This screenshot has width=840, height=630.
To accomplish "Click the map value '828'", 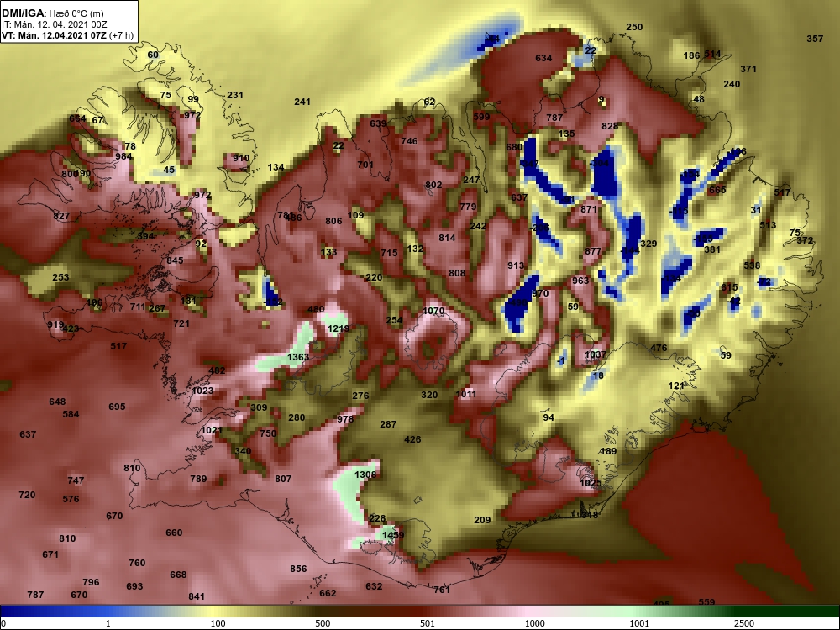I will point(610,126).
